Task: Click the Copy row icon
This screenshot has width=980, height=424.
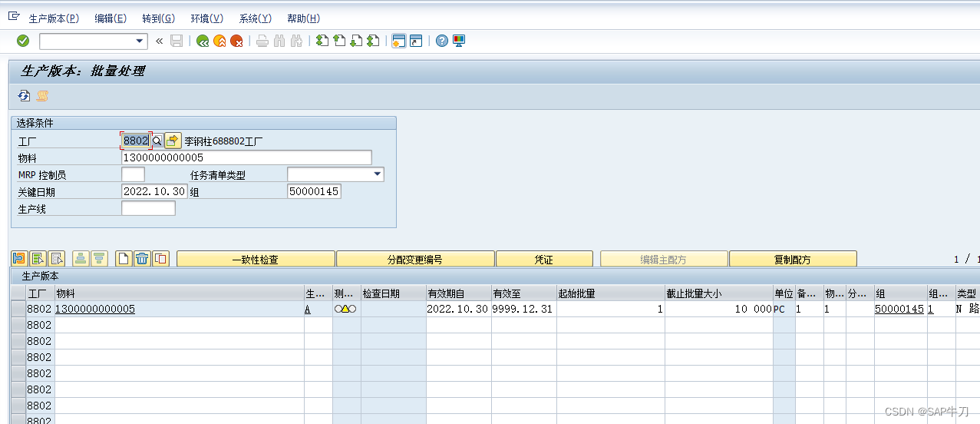Action: point(160,259)
